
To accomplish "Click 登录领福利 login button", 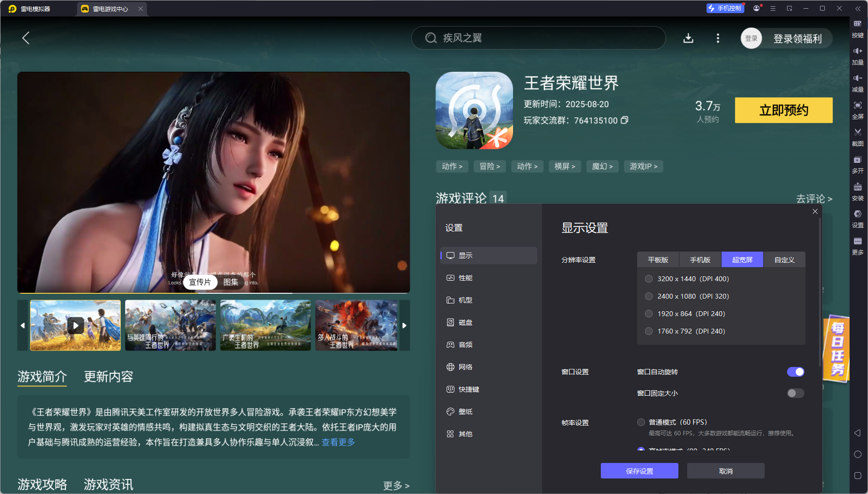I will (x=798, y=39).
